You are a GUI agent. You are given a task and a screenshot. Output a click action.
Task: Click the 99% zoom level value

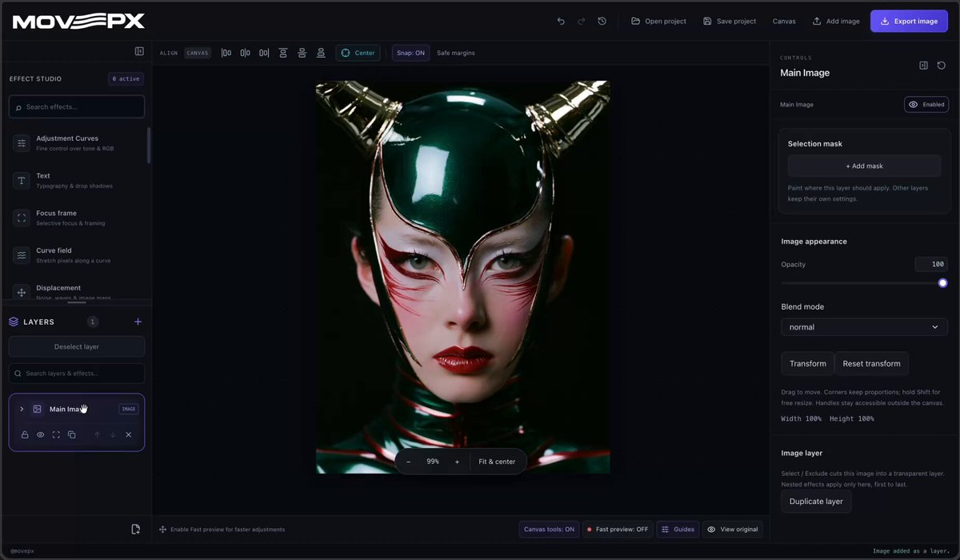click(433, 462)
